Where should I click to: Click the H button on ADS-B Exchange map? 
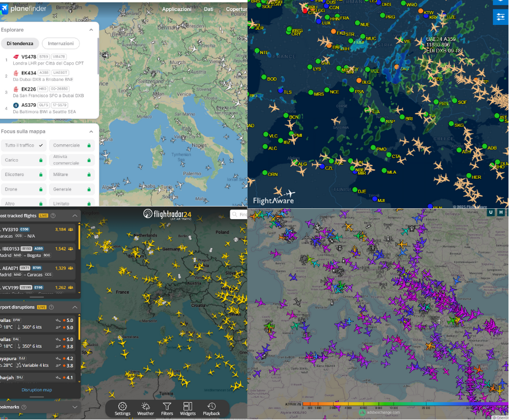click(501, 212)
